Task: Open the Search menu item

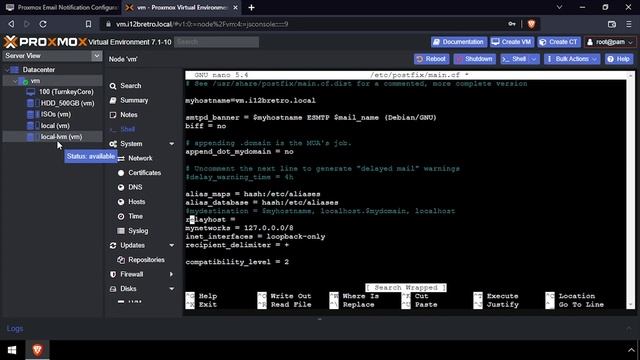Action: point(131,86)
